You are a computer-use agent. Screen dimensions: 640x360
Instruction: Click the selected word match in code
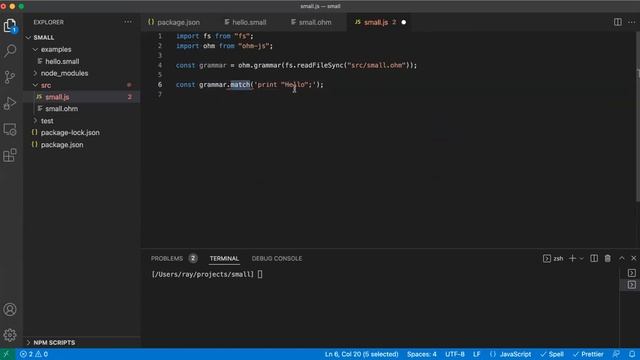pos(240,84)
